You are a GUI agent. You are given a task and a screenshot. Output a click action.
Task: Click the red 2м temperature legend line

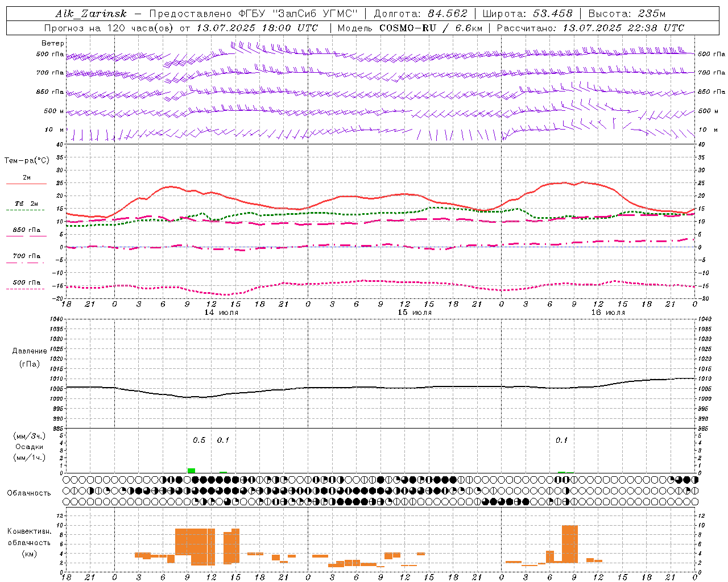point(26,184)
